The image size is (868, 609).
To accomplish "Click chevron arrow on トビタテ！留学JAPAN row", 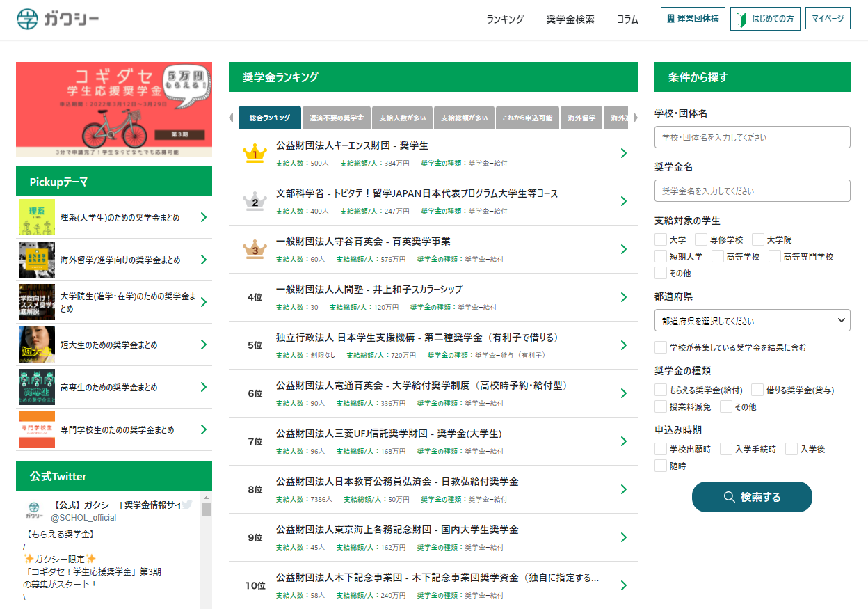I will [624, 201].
